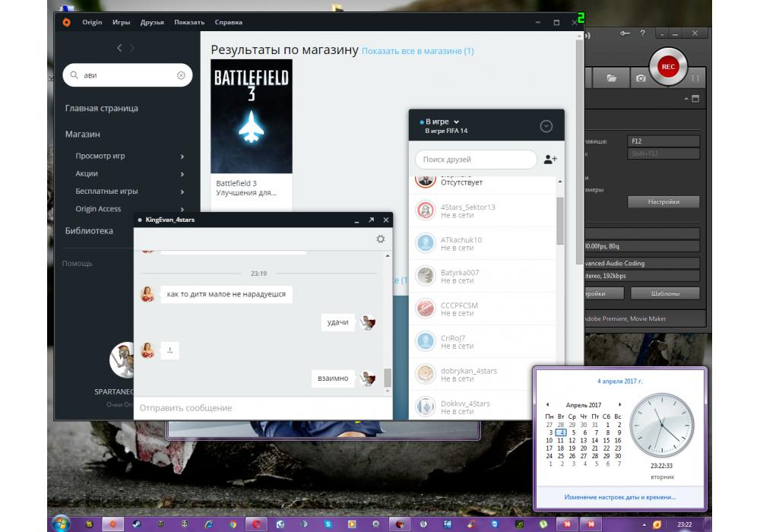The image size is (760, 532).
Task: Open the Origin menu
Action: [x=92, y=22]
